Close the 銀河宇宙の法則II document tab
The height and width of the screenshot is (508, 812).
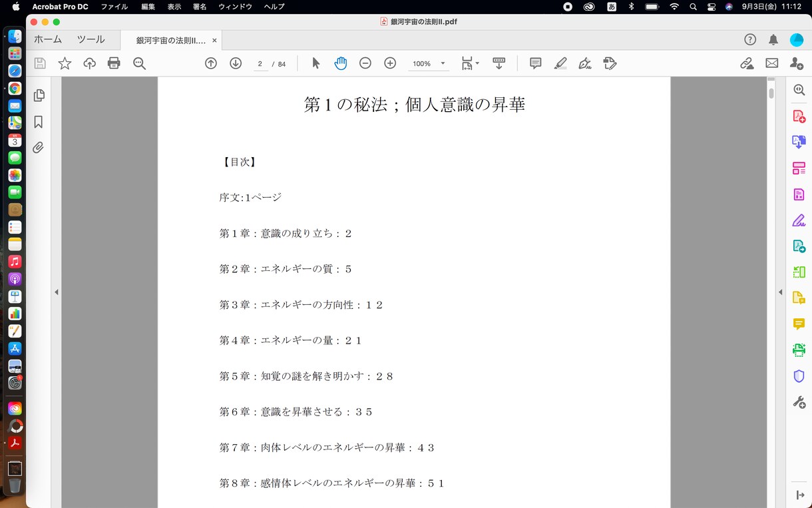(214, 41)
